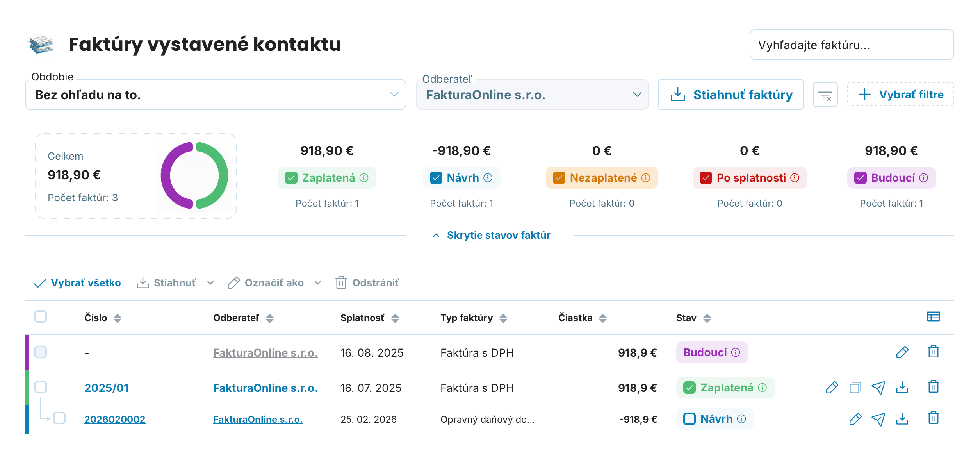Toggle the Zaplatená status filter checkbox
The image size is (980, 461).
point(291,178)
